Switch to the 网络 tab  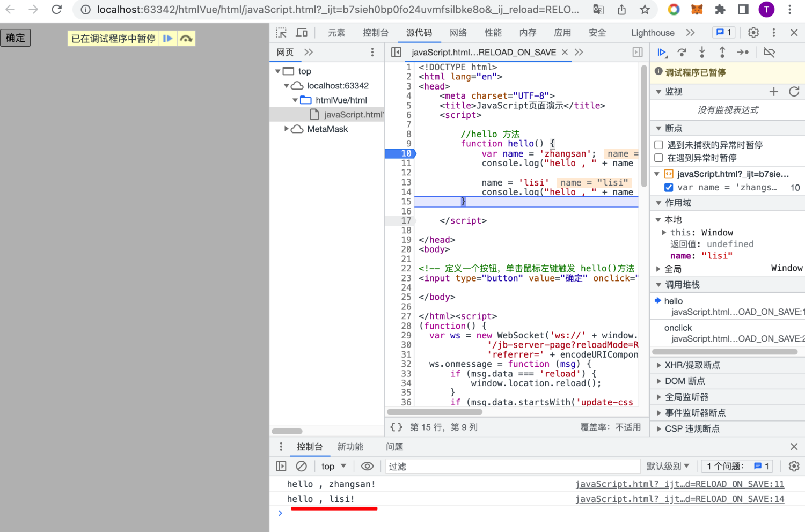[458, 33]
